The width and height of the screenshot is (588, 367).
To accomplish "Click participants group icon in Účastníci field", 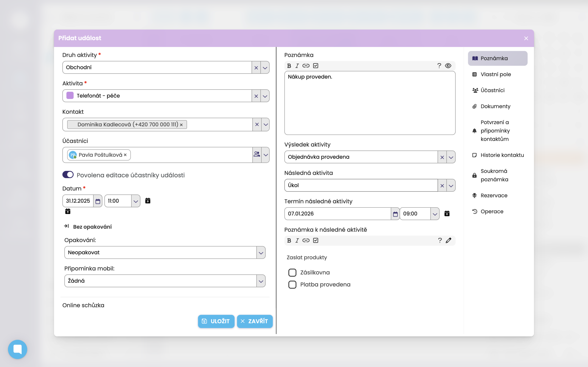I will coord(257,155).
